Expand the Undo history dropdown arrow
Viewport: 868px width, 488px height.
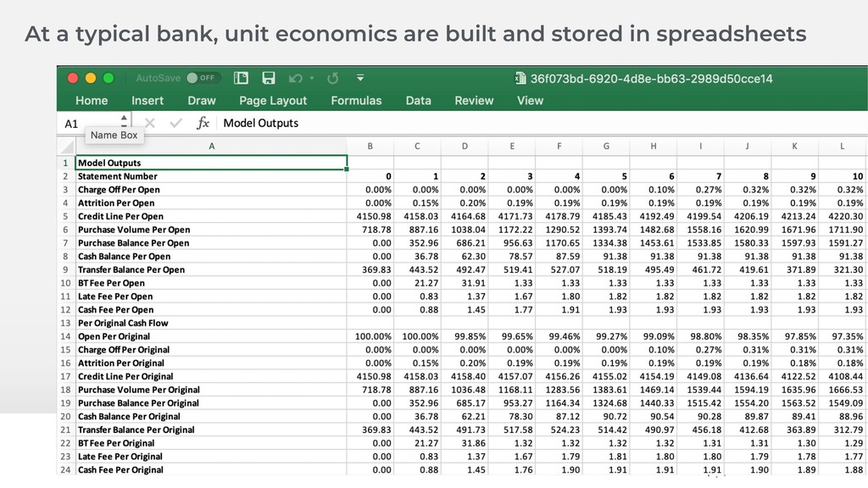pyautogui.click(x=311, y=79)
